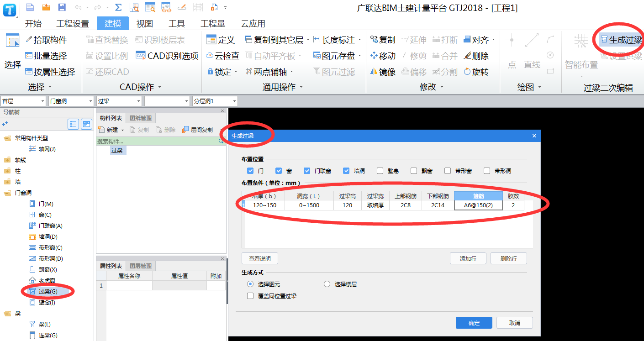Select the Rotate (旋转) tool

click(476, 72)
